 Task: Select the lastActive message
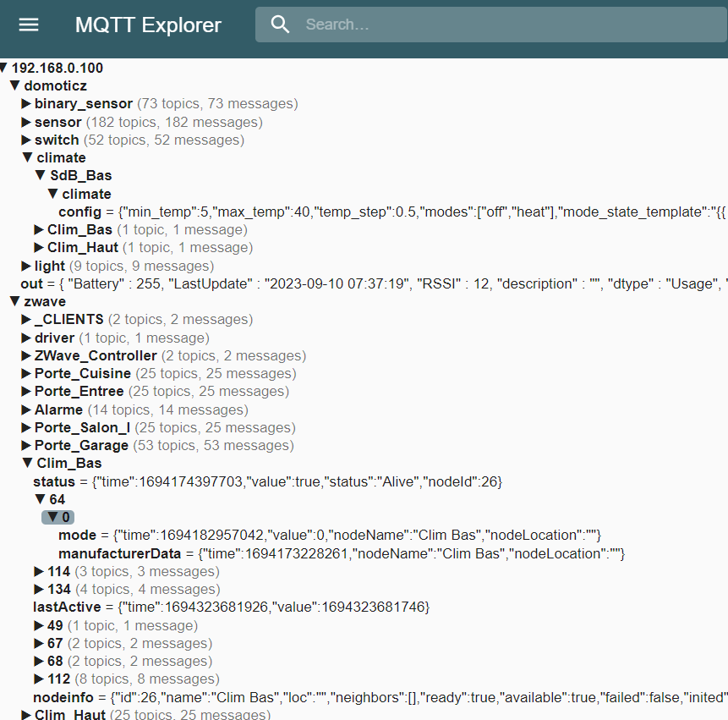(231, 607)
